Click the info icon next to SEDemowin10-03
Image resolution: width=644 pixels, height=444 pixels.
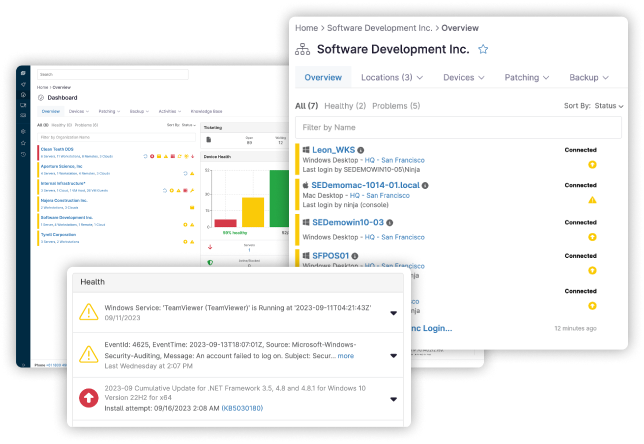tap(389, 223)
